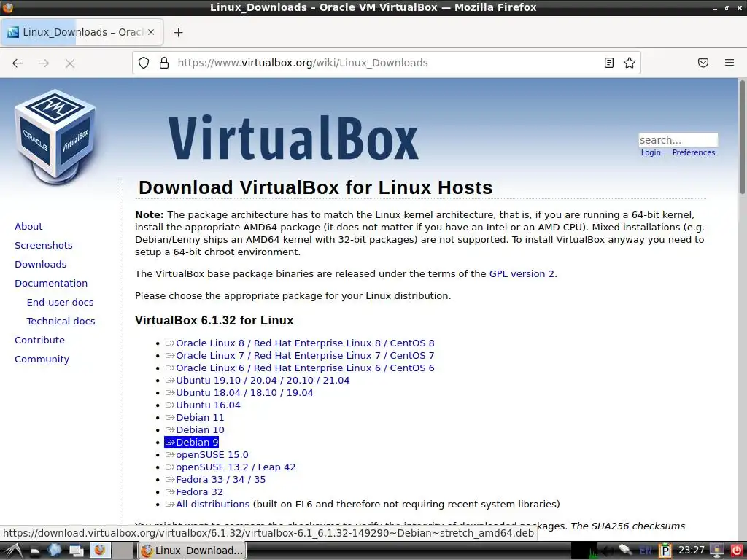747x560 pixels.
Task: Download openSUSE 13.2 / Leap 42 package
Action: [x=230, y=467]
